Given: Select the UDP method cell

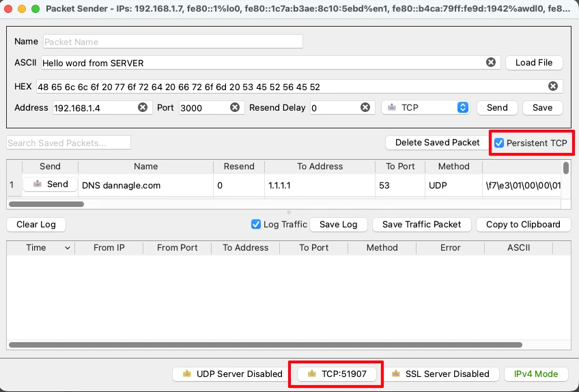Looking at the screenshot, I should coord(454,185).
